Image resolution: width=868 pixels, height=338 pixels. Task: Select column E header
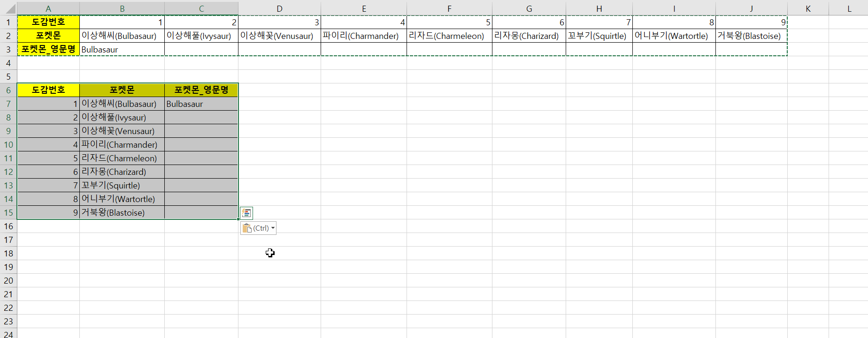[x=364, y=8]
